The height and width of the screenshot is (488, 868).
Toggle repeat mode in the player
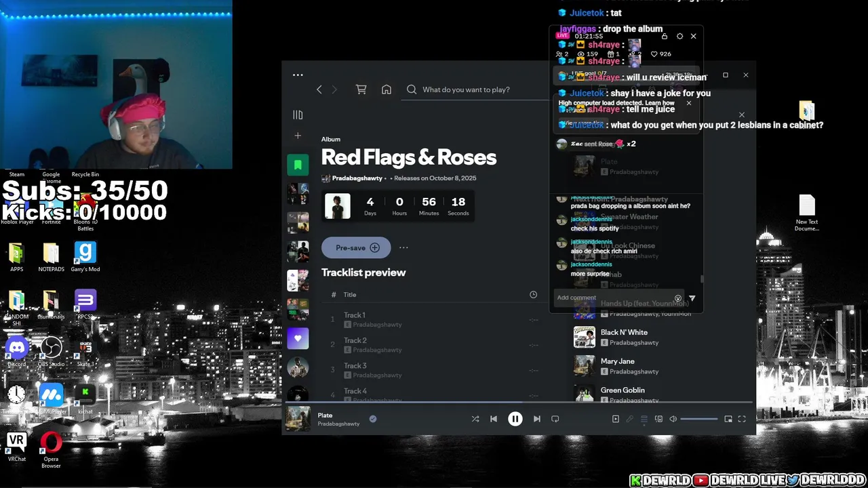[x=555, y=419]
